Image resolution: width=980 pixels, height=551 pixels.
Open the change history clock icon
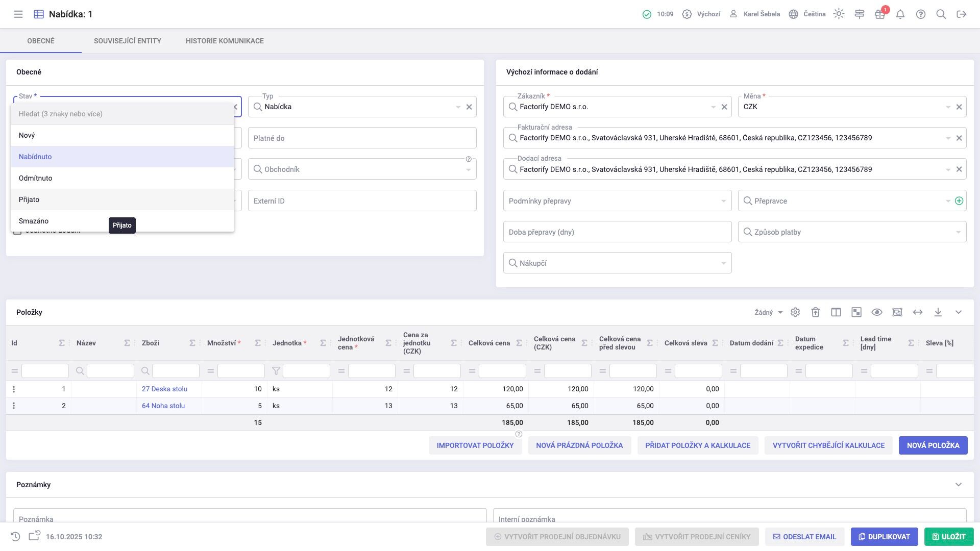coord(15,537)
